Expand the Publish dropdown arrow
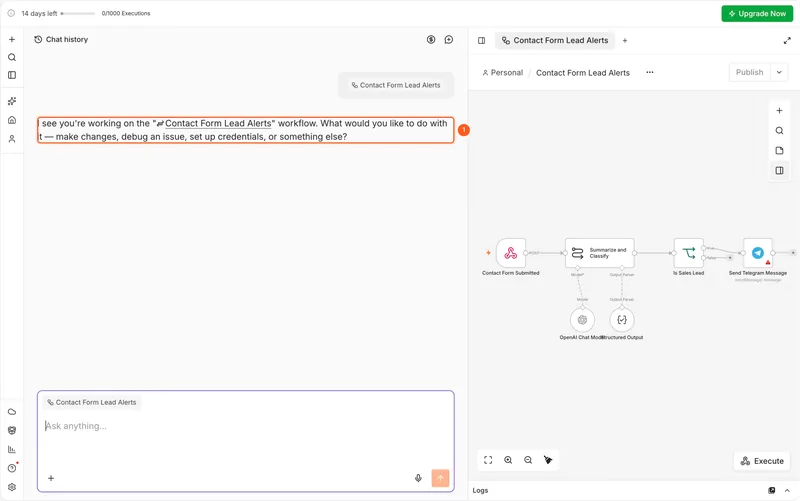The width and height of the screenshot is (800, 501). pyautogui.click(x=779, y=72)
